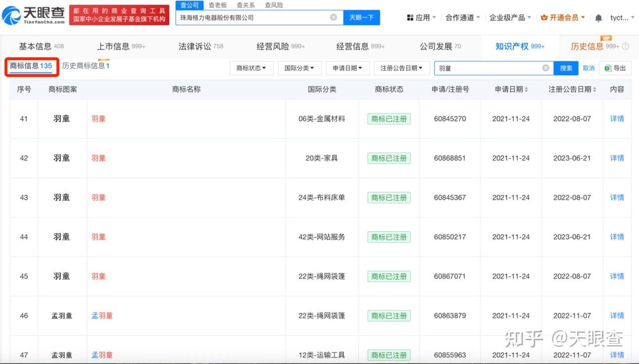Open 详情 for trademark 60845367
The image size is (639, 364).
[x=617, y=197]
